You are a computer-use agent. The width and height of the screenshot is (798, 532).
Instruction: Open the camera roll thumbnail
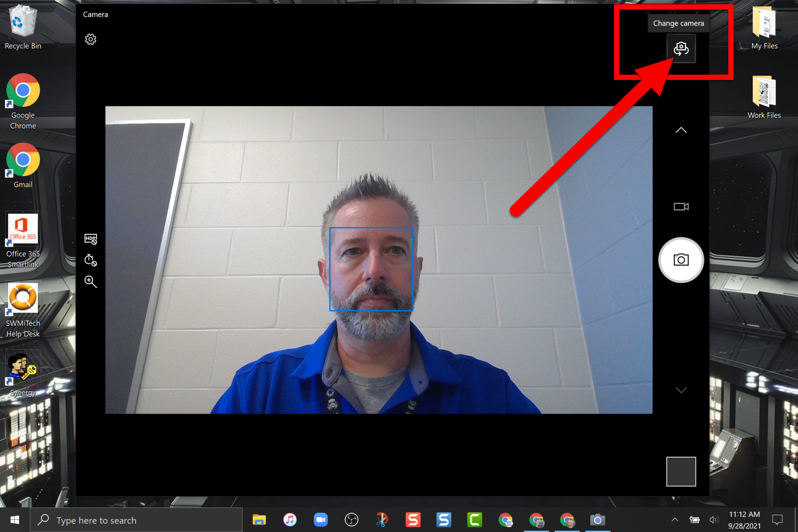click(681, 471)
